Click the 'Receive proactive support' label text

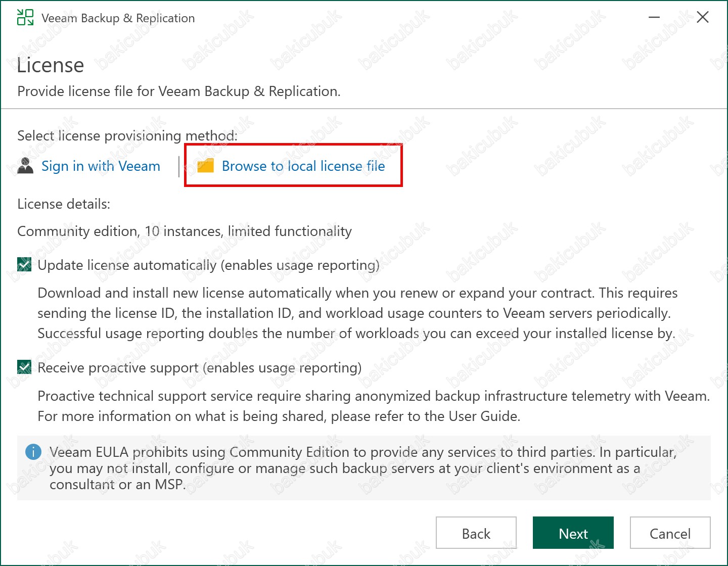(199, 368)
